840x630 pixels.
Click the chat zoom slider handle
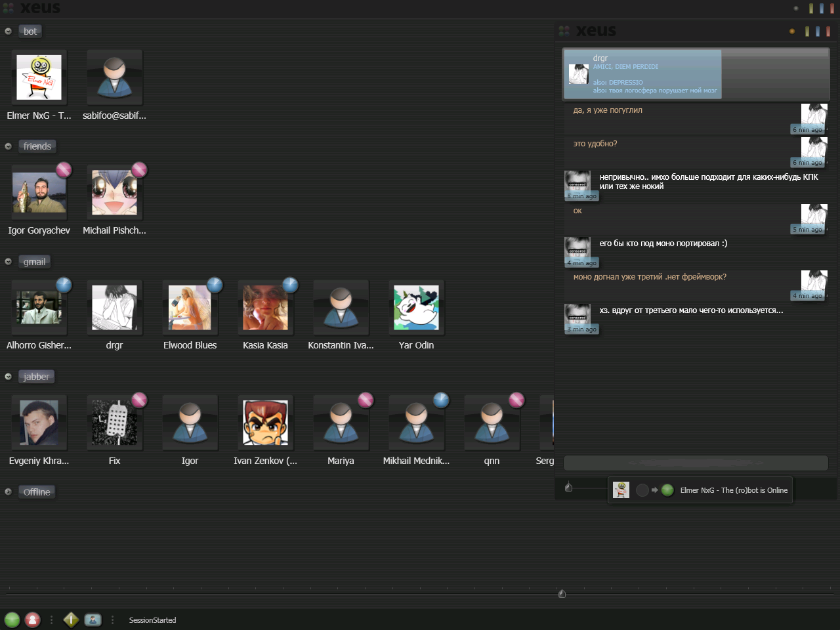point(569,487)
